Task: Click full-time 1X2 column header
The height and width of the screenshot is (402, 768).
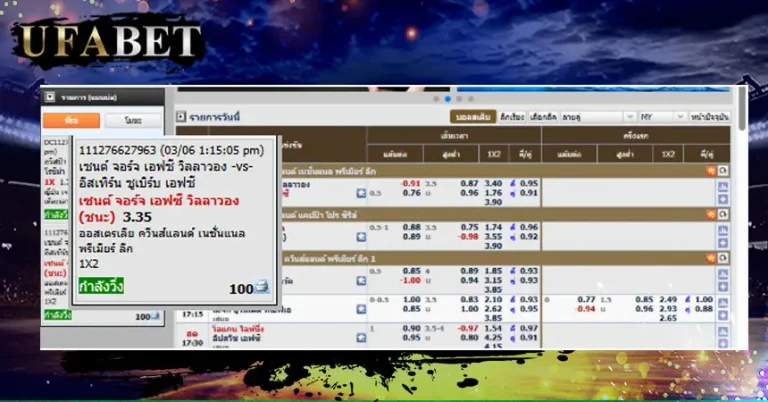Action: pos(494,154)
